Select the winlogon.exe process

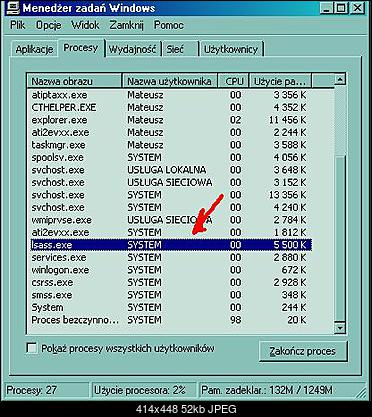pos(170,270)
